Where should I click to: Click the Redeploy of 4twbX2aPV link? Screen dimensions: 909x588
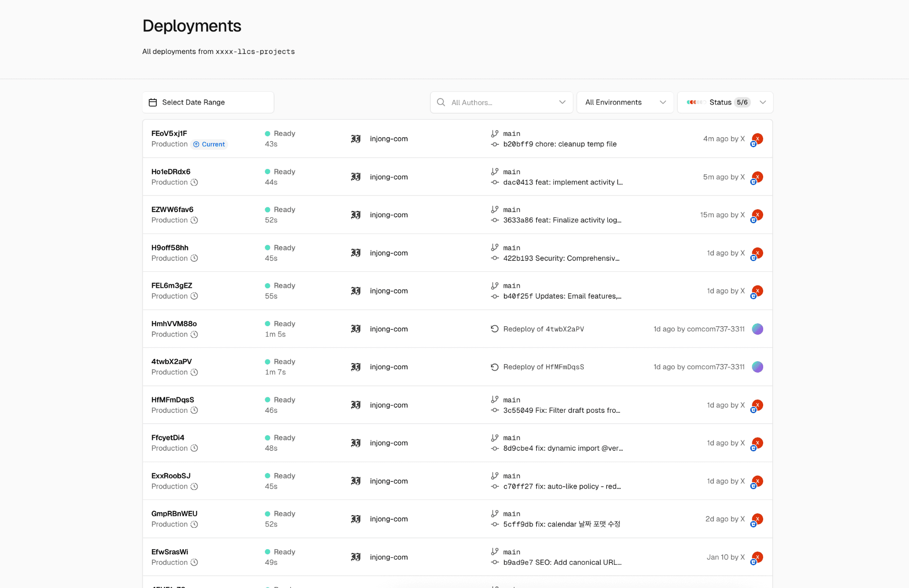pyautogui.click(x=544, y=329)
